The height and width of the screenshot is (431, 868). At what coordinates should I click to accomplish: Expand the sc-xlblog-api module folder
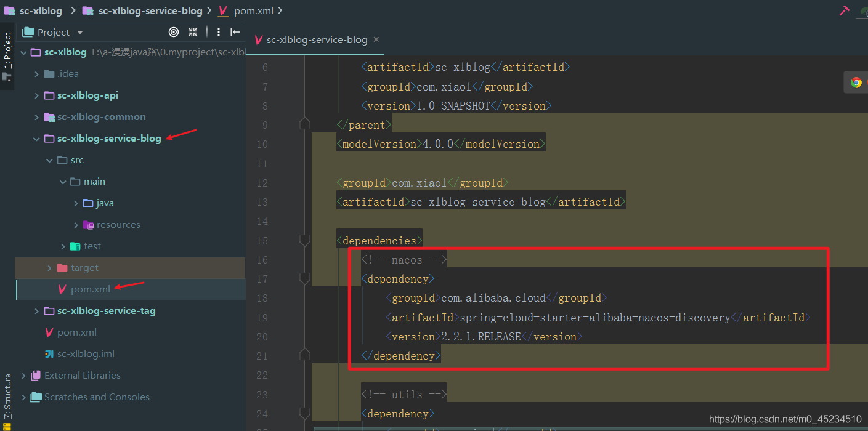pos(37,95)
